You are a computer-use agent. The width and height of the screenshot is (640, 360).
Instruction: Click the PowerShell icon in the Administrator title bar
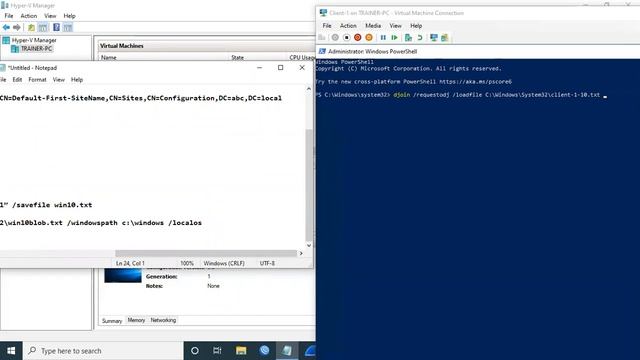coord(322,51)
